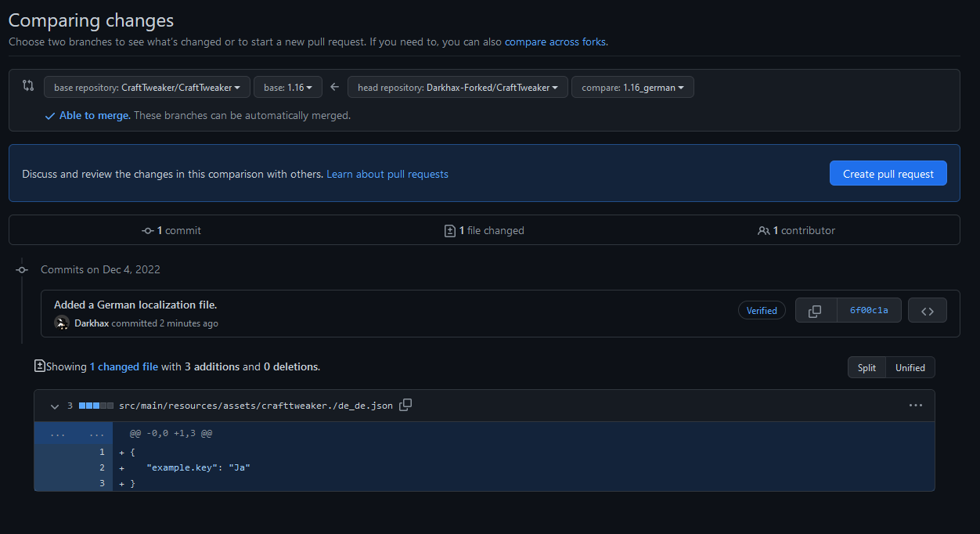
Task: Switch diff view to Unified
Action: pos(910,368)
